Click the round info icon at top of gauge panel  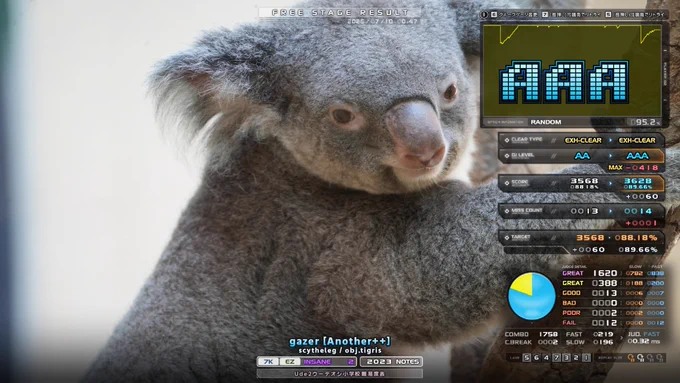click(484, 14)
